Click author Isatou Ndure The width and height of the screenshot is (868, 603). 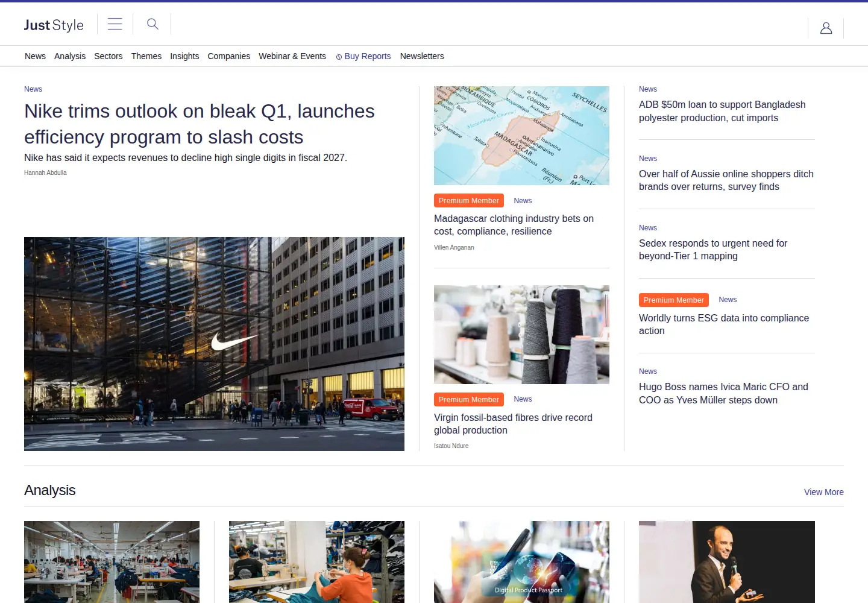click(451, 446)
